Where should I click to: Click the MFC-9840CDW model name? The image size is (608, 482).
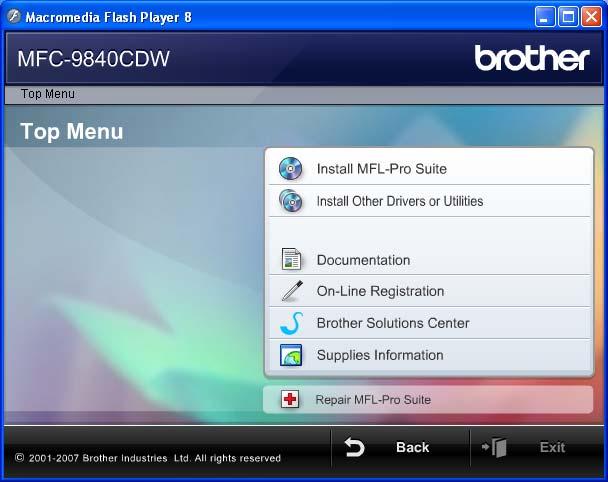93,59
